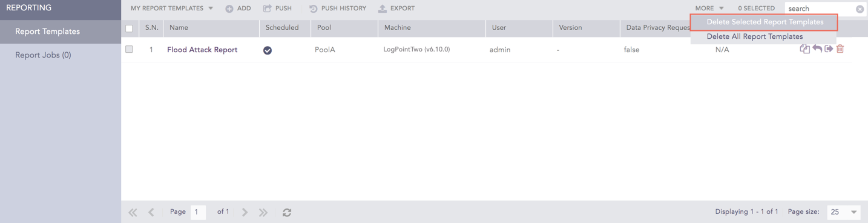Viewport: 868px width, 223px height.
Task: Clone the Flood Attack Report template
Action: pyautogui.click(x=804, y=49)
